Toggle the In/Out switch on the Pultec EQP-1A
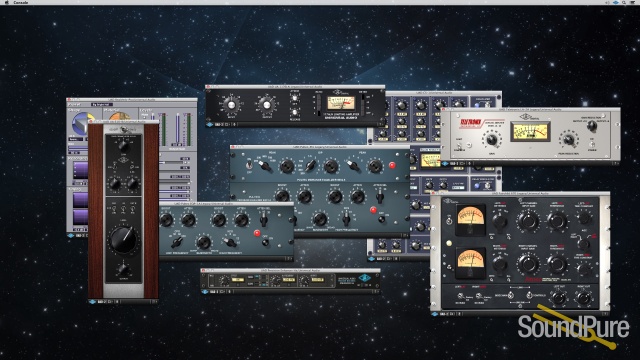The image size is (640, 360). (x=265, y=242)
